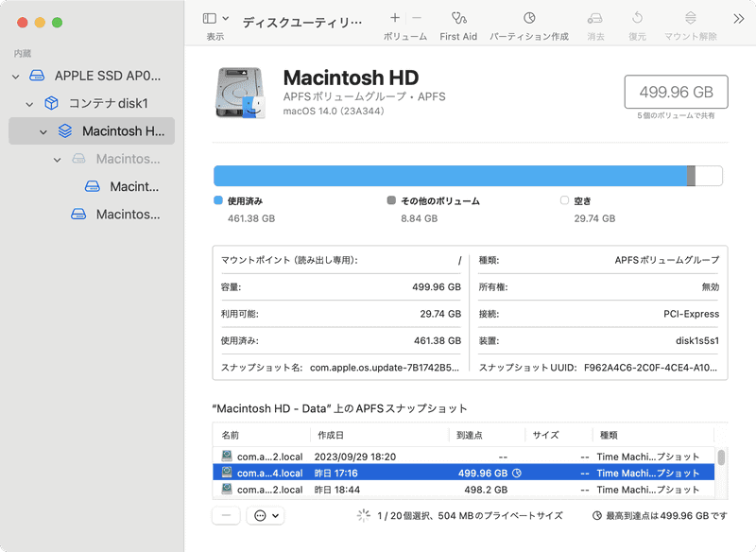Image resolution: width=756 pixels, height=552 pixels.
Task: Sort snapshots by 到達点 column
Action: [487, 435]
